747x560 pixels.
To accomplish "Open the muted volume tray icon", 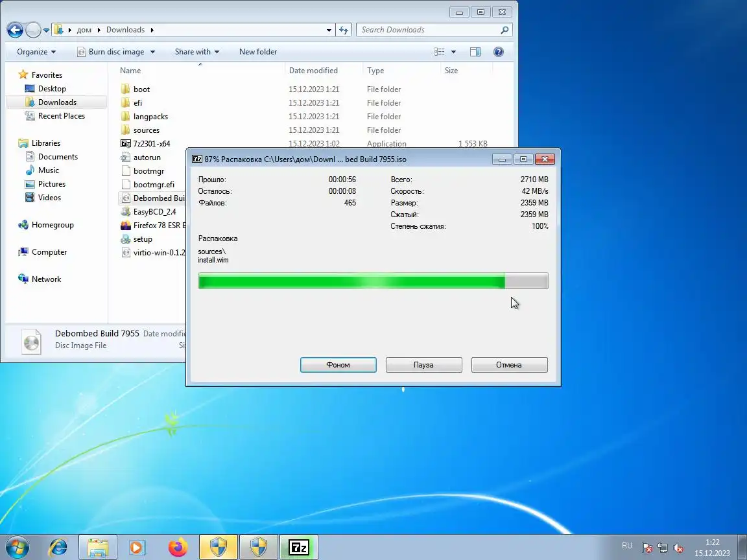I will [678, 548].
